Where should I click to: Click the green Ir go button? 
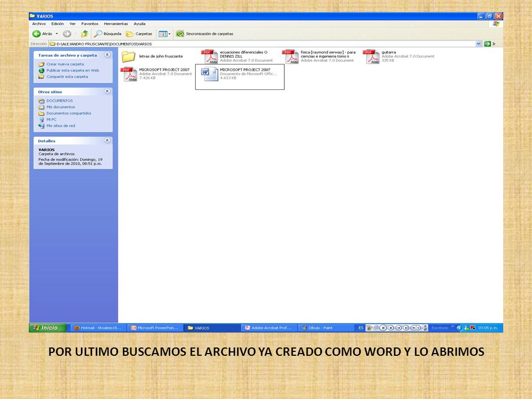[x=490, y=44]
